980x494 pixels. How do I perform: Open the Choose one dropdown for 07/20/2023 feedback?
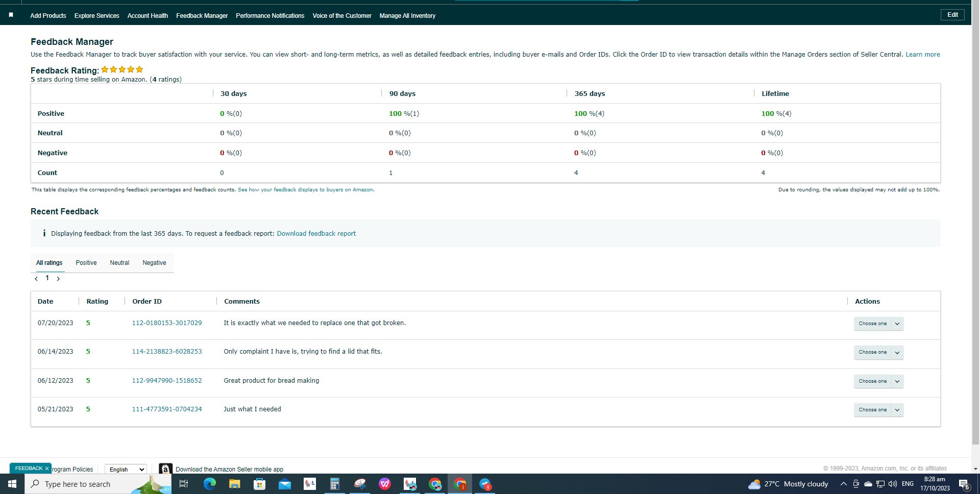click(x=878, y=324)
